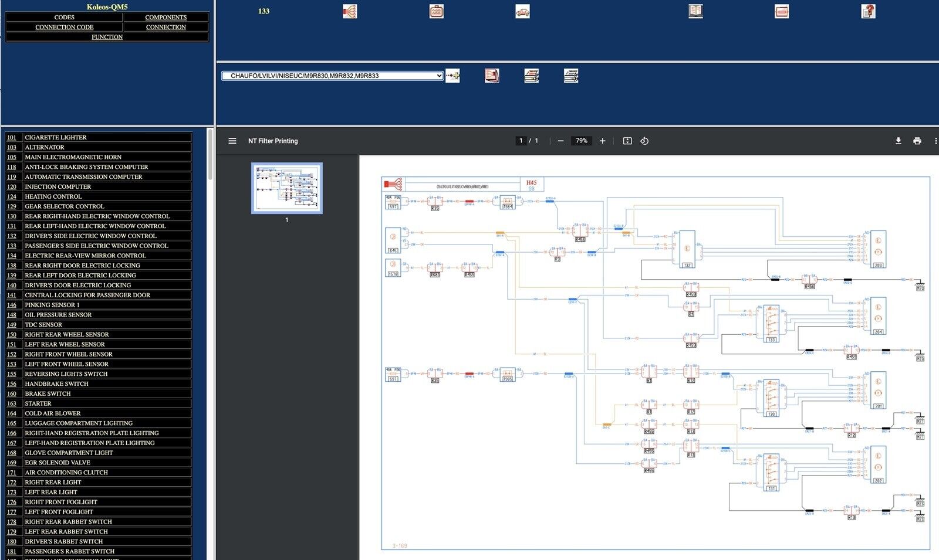Open PDF viewer more actions menu
This screenshot has height=560, width=939.
coord(935,141)
